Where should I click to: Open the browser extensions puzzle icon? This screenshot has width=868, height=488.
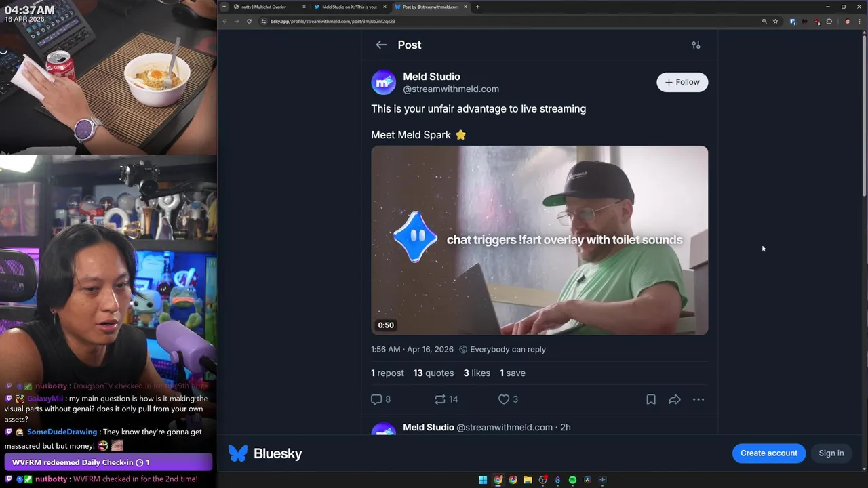pyautogui.click(x=829, y=21)
